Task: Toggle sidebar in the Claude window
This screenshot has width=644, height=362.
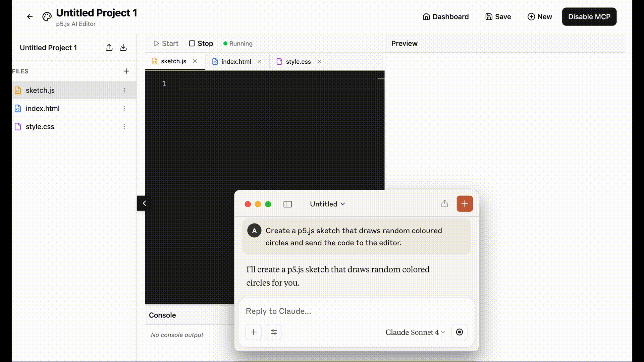Action: tap(288, 204)
